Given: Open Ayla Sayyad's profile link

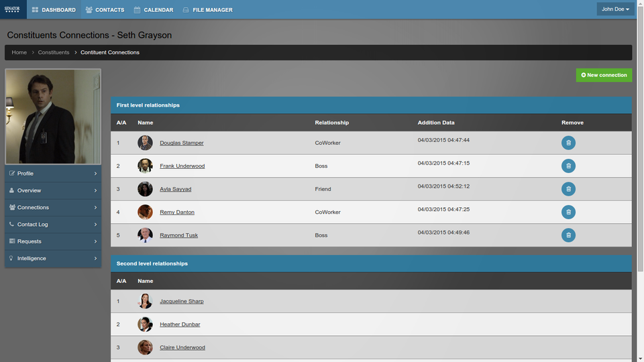Looking at the screenshot, I should pyautogui.click(x=175, y=189).
